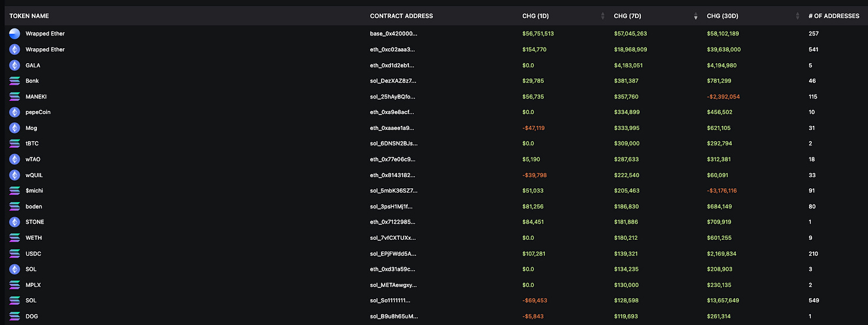868x325 pixels.
Task: Open contract address eth_0xaaee1a9...
Action: (392, 128)
